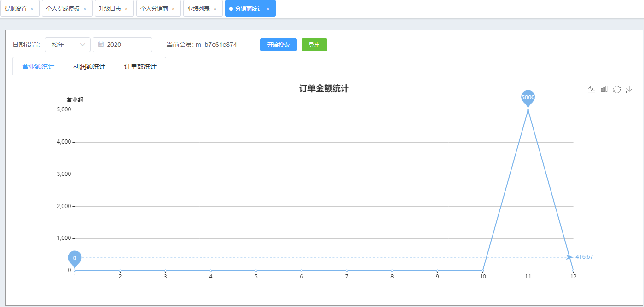644x307 pixels.
Task: Switch to 利润额统计 tab
Action: coord(89,66)
